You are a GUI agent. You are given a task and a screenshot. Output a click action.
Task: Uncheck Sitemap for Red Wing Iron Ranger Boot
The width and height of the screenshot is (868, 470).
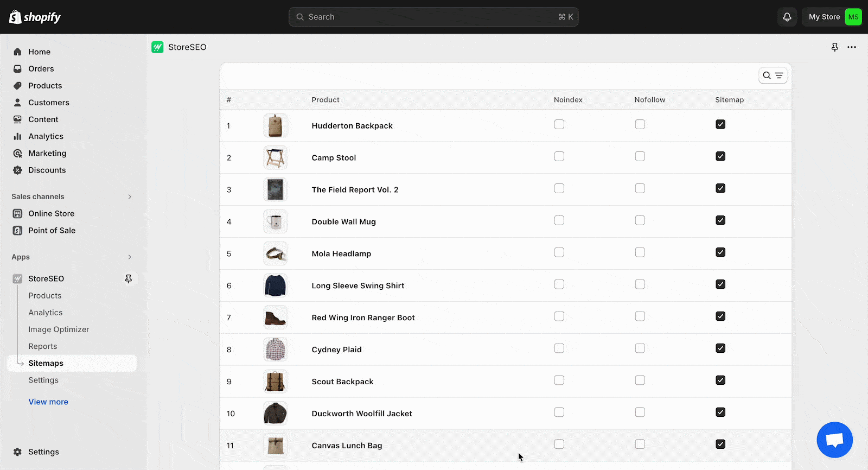(x=720, y=316)
